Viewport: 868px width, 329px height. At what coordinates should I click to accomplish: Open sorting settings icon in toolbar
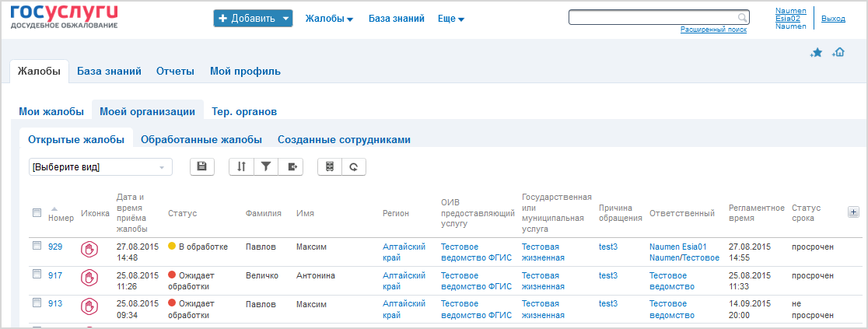pos(241,166)
